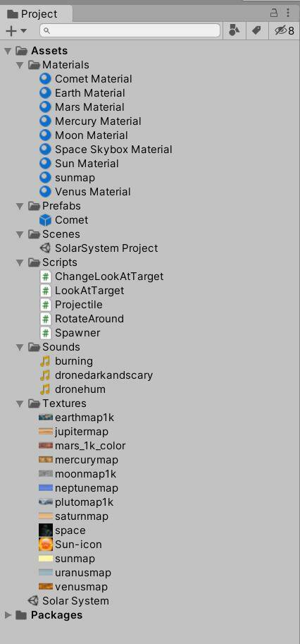Collapse the Textures folder arrow

[x=20, y=403]
